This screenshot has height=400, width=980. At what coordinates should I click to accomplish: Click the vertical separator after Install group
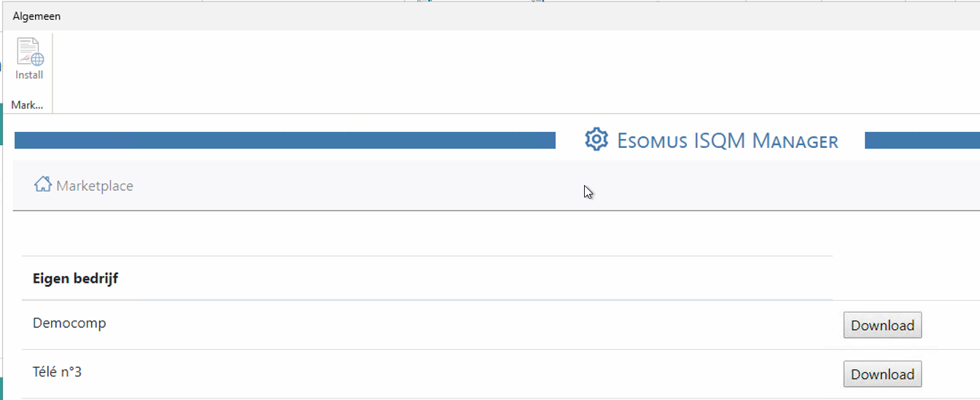click(x=52, y=72)
